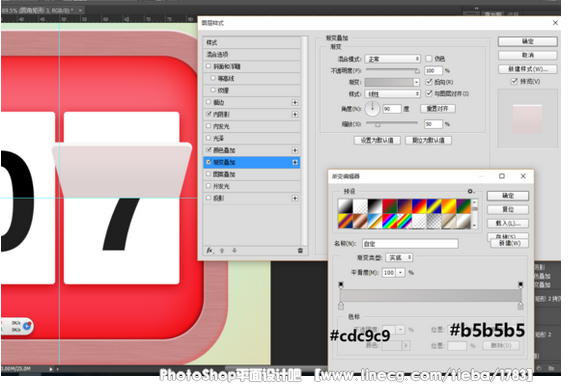
Task: Click the plus icon beside 颜色叠加 effect
Action: coord(295,150)
